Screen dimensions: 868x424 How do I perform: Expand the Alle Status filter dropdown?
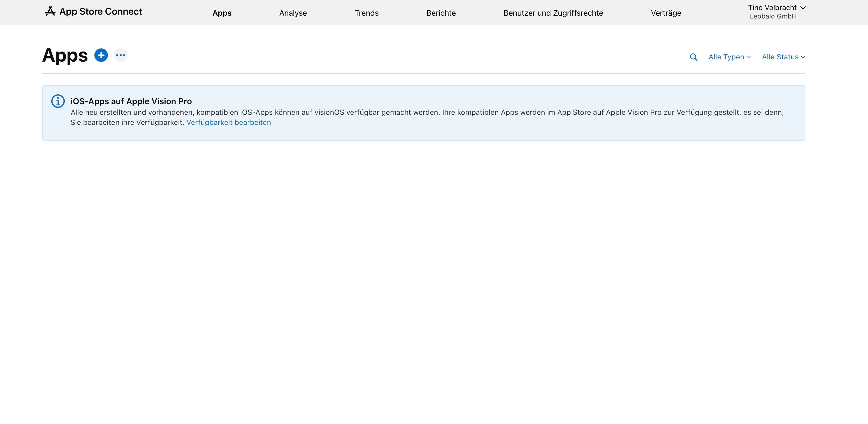click(x=783, y=57)
